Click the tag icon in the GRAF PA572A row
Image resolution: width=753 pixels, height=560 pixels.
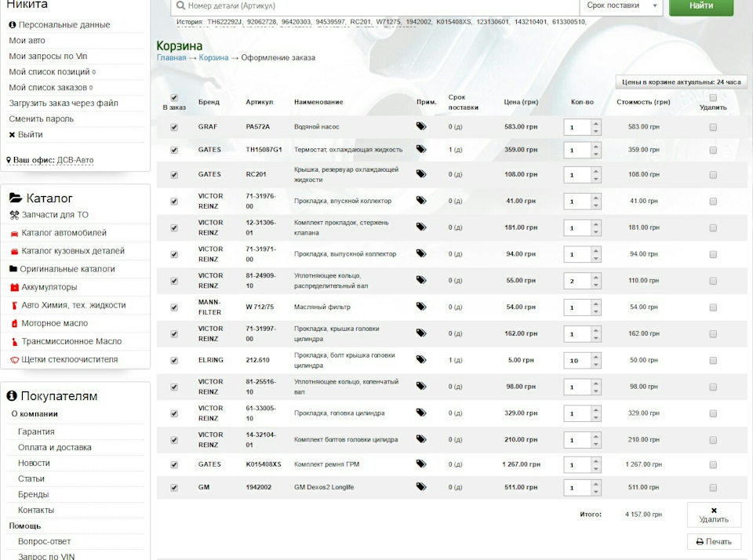(x=421, y=126)
